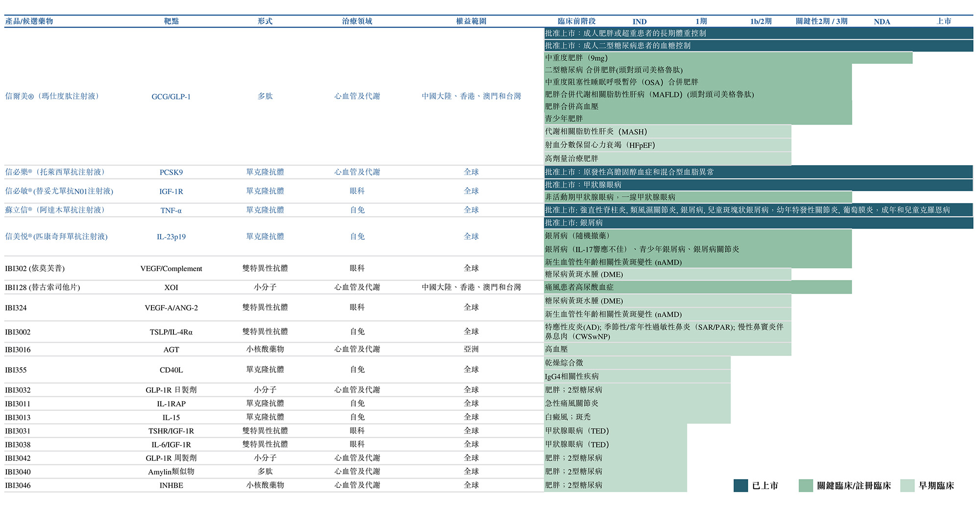Click the IND stage header
This screenshot has height=508, width=980.
pyautogui.click(x=639, y=22)
